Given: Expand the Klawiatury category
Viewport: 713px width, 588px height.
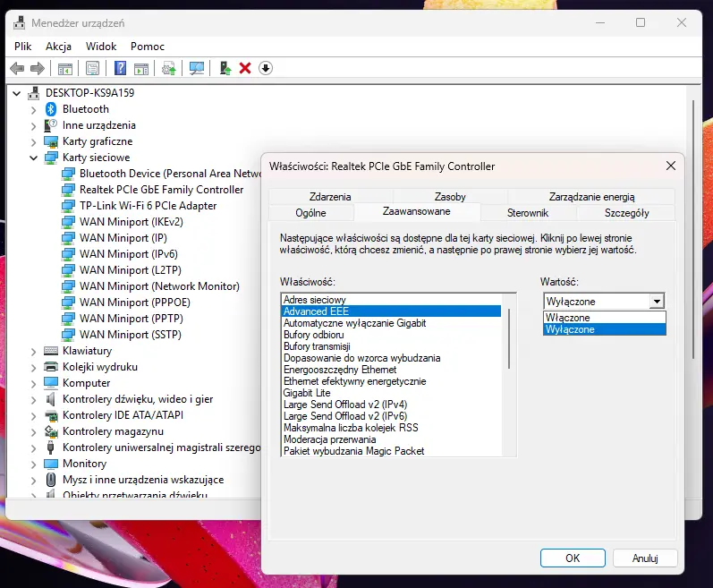Looking at the screenshot, I should point(33,351).
